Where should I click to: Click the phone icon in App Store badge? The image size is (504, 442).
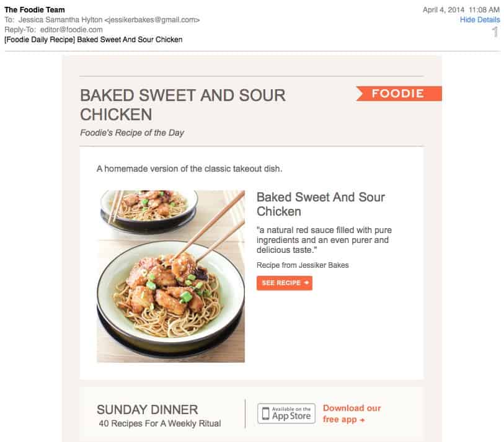tap(265, 413)
